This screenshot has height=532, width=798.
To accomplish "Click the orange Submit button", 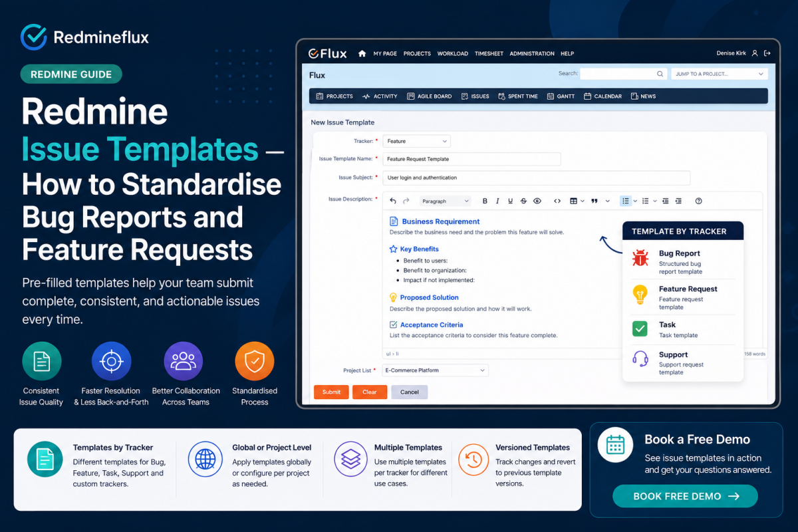I will 331,392.
